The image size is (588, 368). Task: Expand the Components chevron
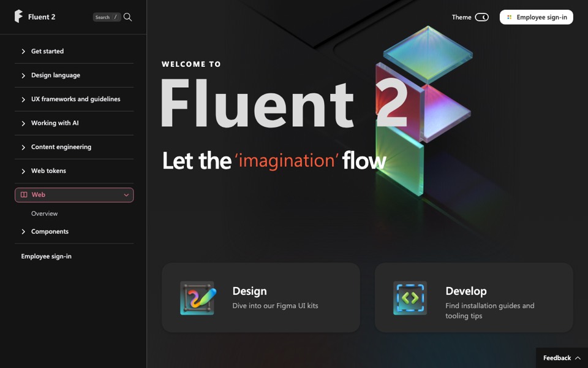click(23, 232)
